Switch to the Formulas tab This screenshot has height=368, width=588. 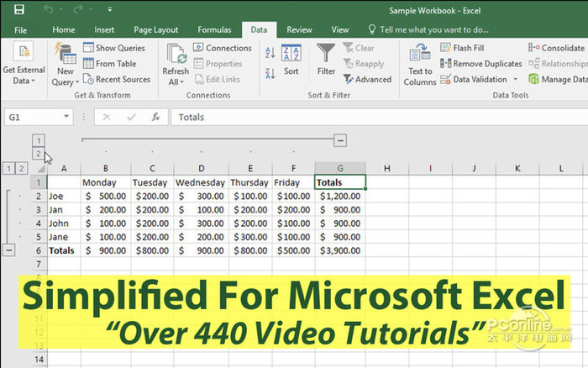[x=214, y=29]
